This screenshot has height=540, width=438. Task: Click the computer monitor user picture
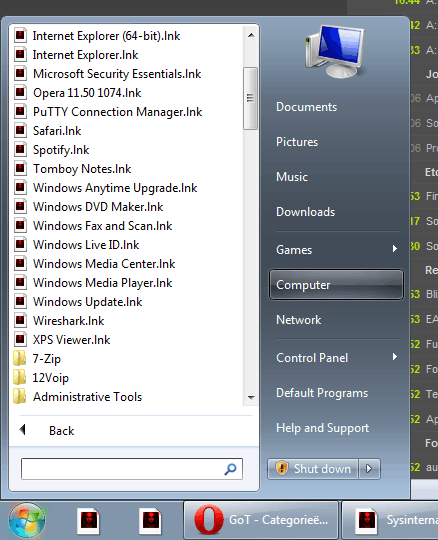pos(335,51)
